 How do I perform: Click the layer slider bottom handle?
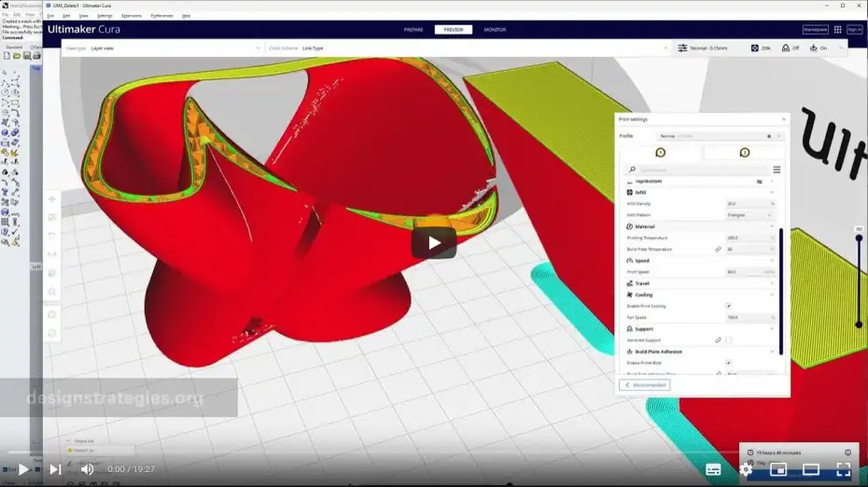click(x=859, y=325)
